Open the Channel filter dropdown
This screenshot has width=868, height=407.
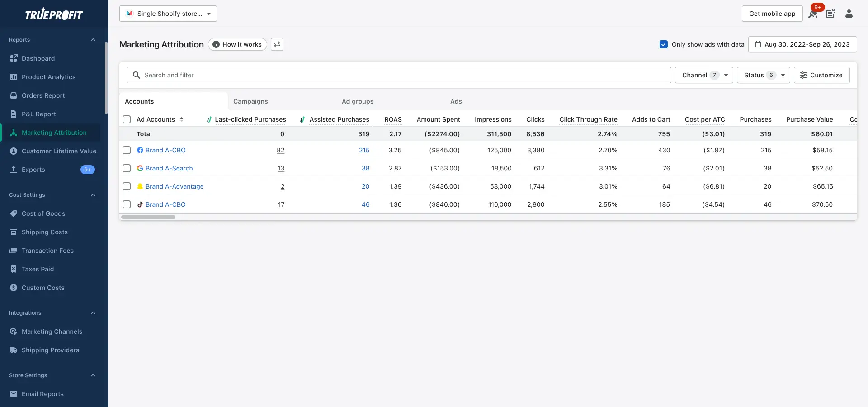point(704,75)
